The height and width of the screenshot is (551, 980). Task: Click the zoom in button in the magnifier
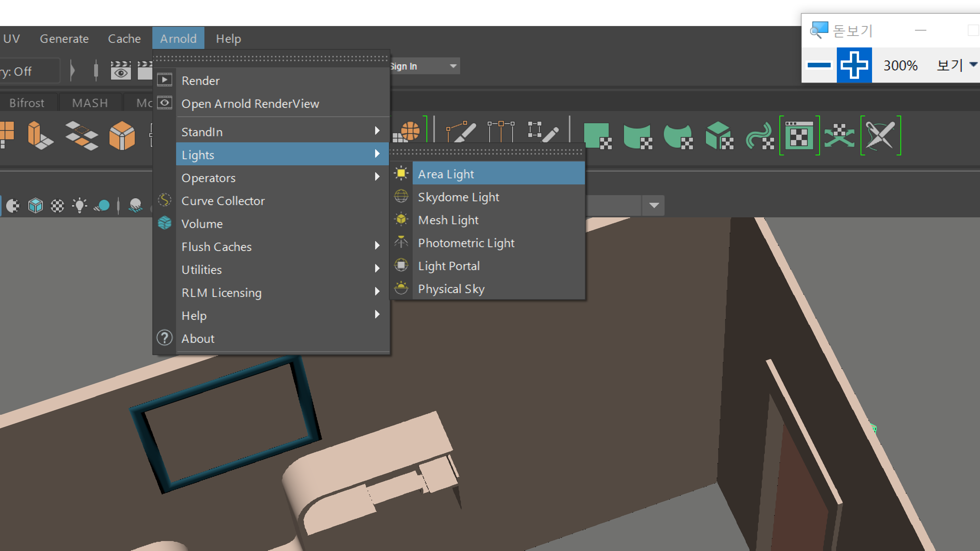[854, 65]
